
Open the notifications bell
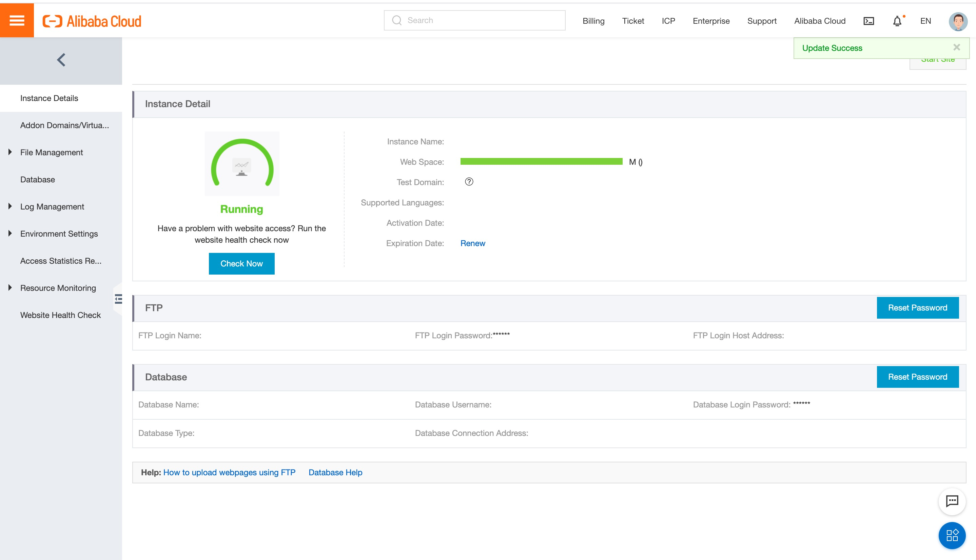897,21
